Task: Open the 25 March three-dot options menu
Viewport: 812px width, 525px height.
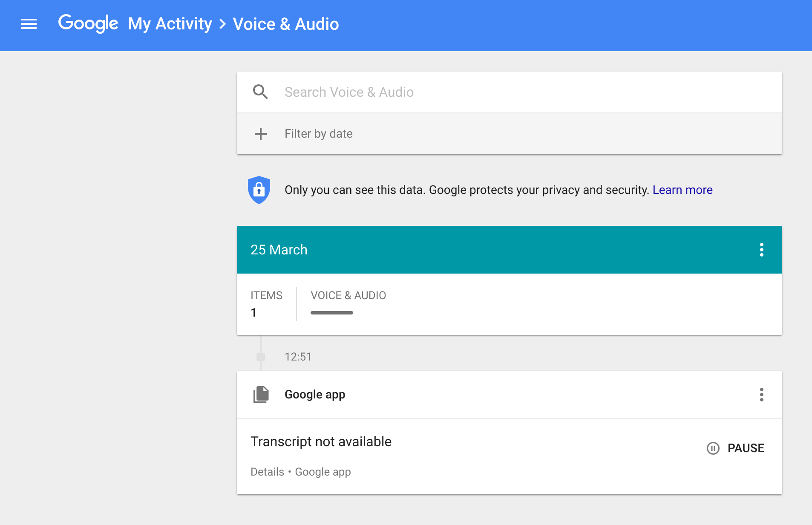Action: [761, 250]
